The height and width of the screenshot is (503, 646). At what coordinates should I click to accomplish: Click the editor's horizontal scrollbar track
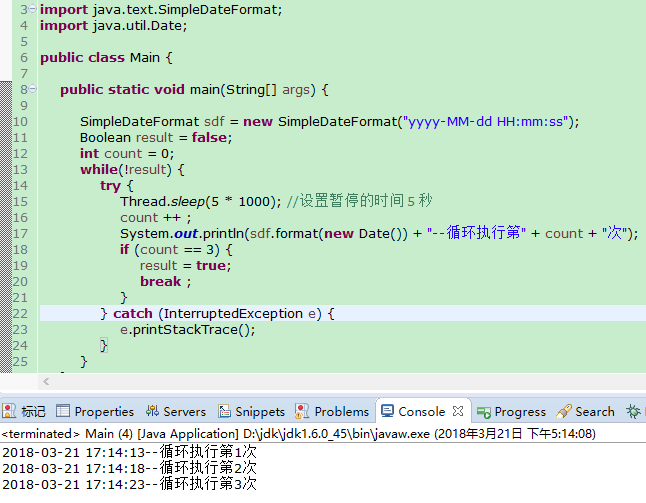(x=340, y=381)
